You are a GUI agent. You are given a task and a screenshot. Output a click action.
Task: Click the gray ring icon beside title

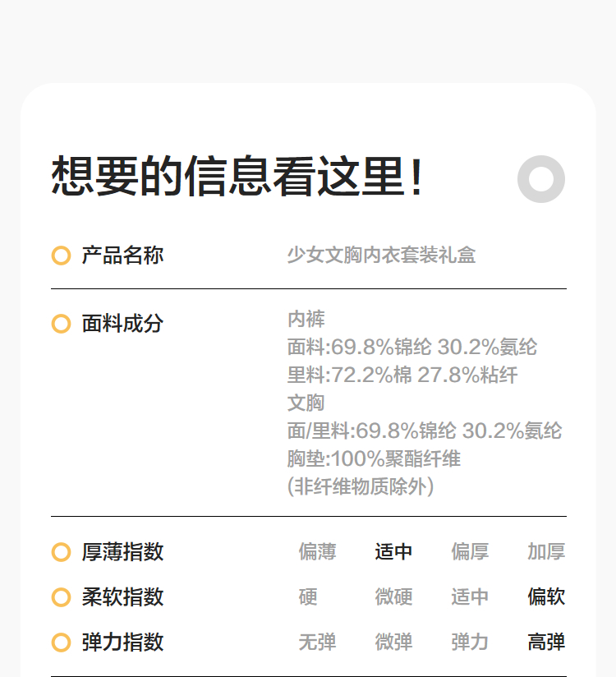pos(541,178)
